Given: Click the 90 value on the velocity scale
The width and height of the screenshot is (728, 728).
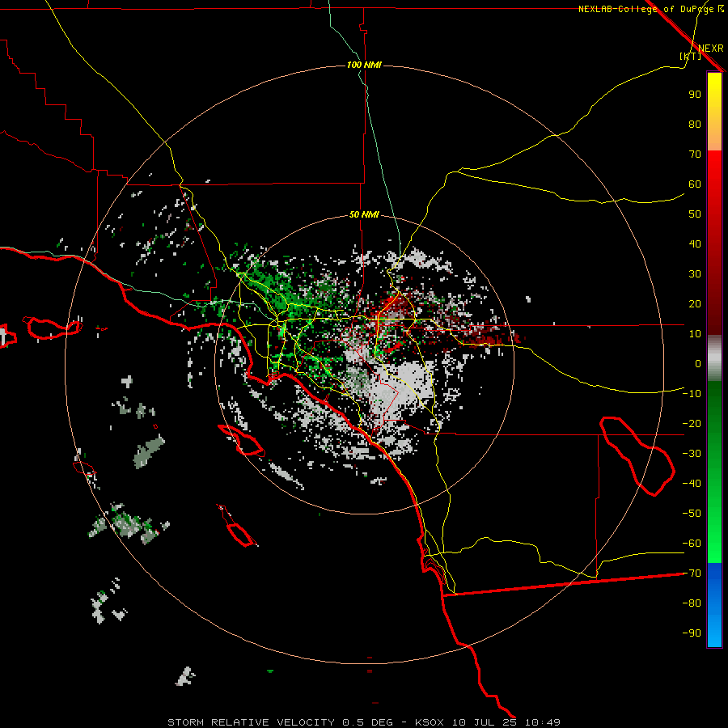Looking at the screenshot, I should (x=695, y=95).
